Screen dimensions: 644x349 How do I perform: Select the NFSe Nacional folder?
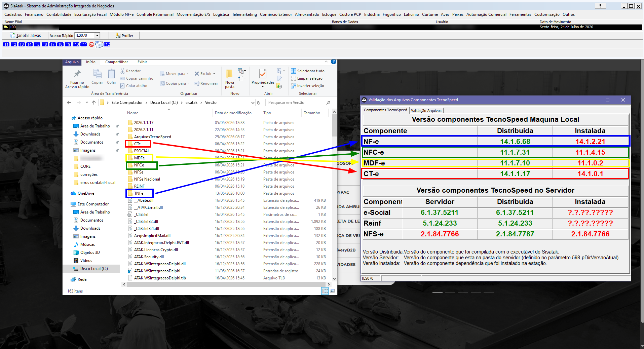click(147, 179)
